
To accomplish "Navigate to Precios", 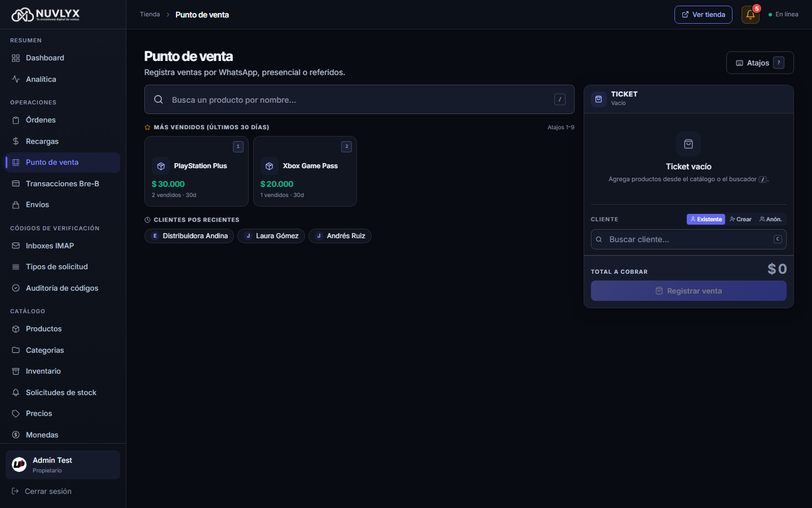I will [x=63, y=414].
